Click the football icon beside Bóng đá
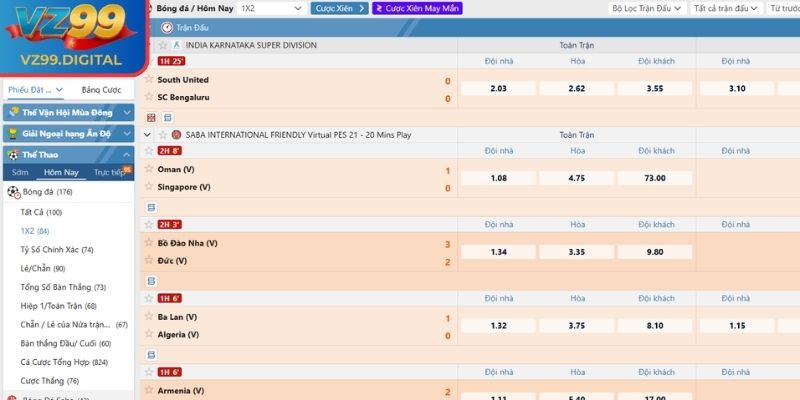800x400 pixels. click(13, 191)
